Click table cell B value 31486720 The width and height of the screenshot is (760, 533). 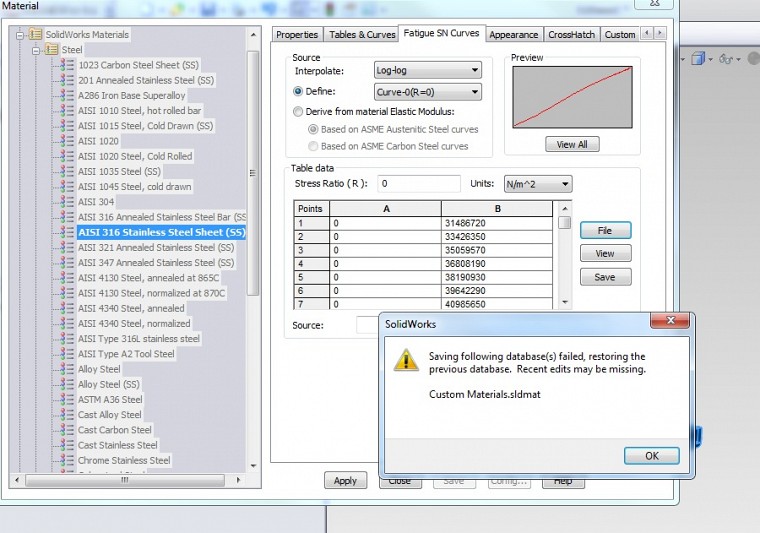click(x=497, y=223)
